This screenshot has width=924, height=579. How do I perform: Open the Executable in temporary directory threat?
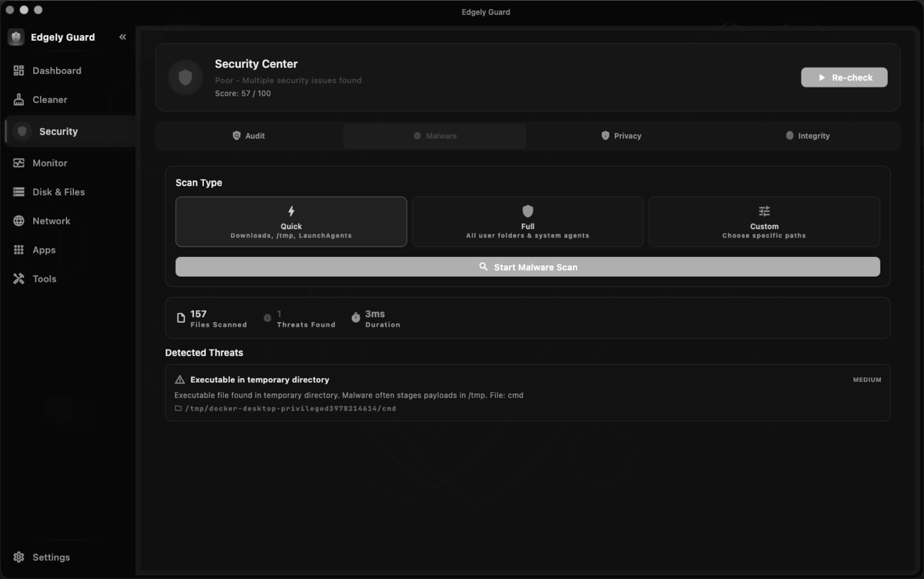click(528, 393)
